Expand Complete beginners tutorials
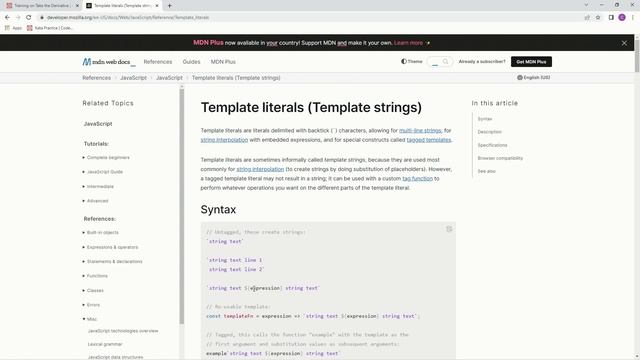The height and width of the screenshot is (360, 640). pyautogui.click(x=108, y=158)
